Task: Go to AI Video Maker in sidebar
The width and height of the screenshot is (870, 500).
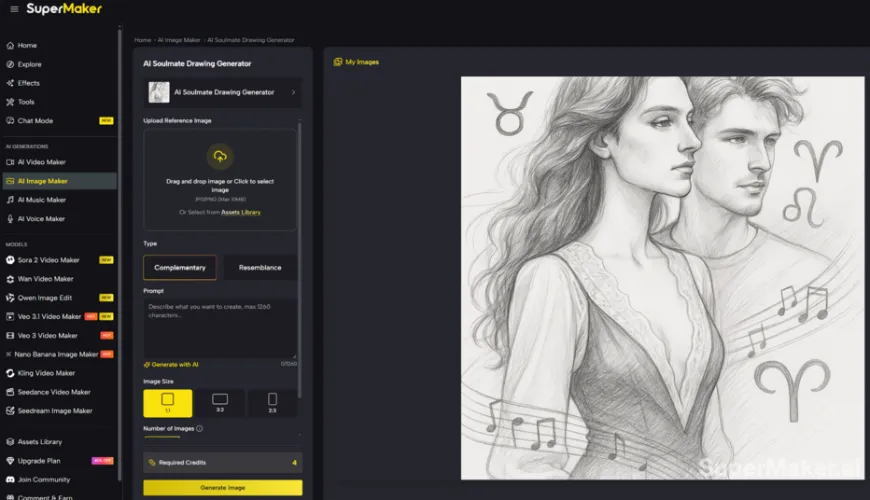Action: click(41, 162)
